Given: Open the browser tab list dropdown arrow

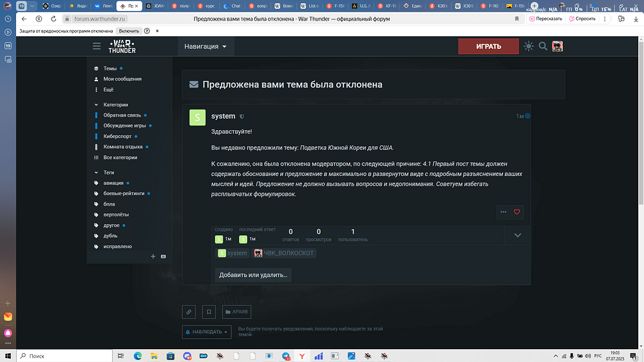Looking at the screenshot, I should 32,6.
